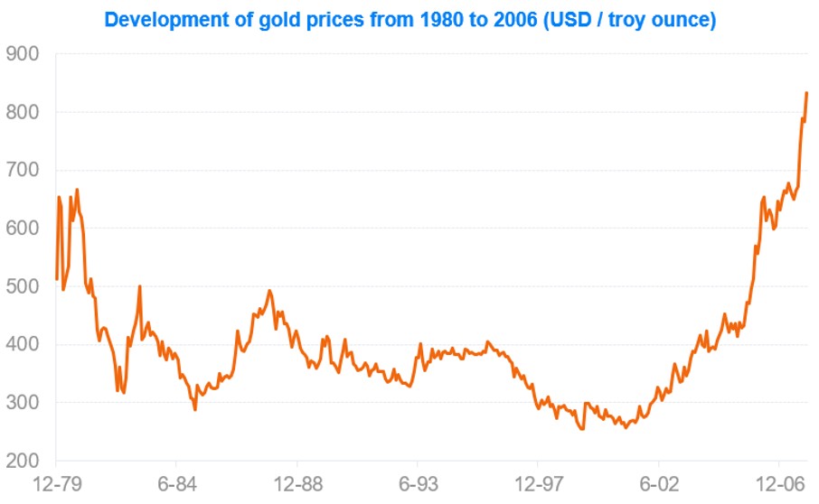Click the 12-06 x-axis date label
Screen dimensions: 819x504
coord(779,483)
